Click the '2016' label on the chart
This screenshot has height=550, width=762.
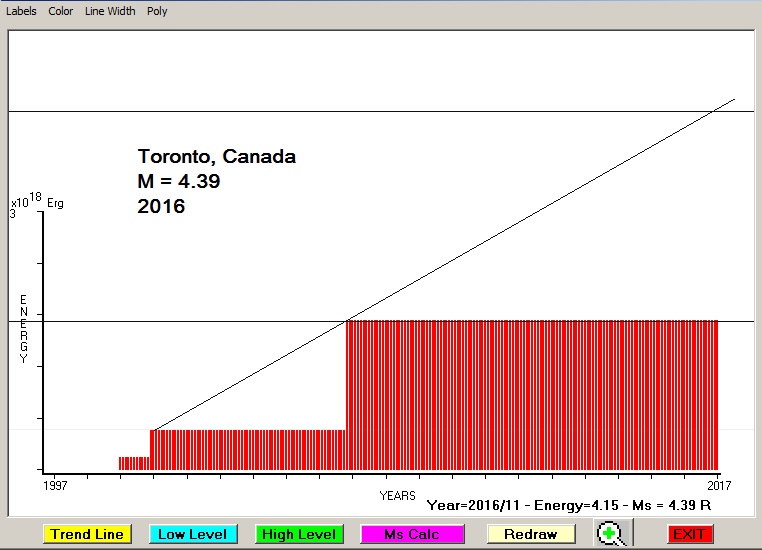click(x=161, y=207)
